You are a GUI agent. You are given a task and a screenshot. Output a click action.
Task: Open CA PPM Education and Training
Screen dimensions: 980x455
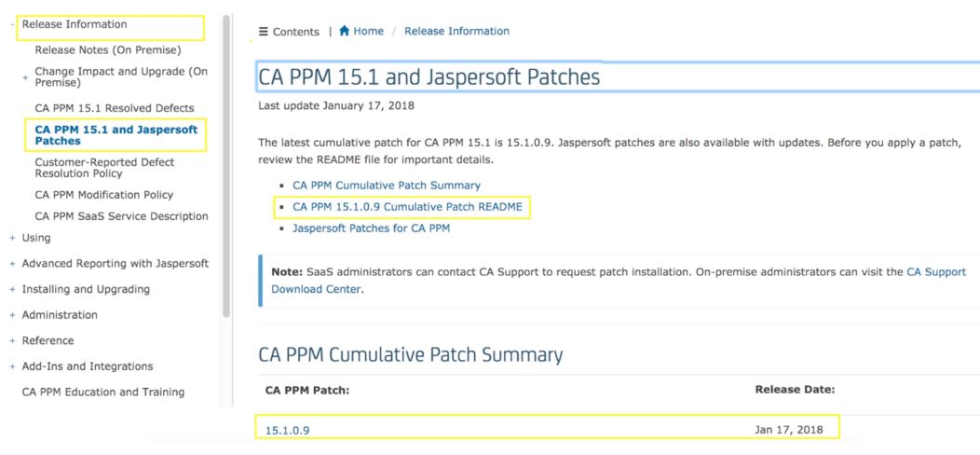103,393
